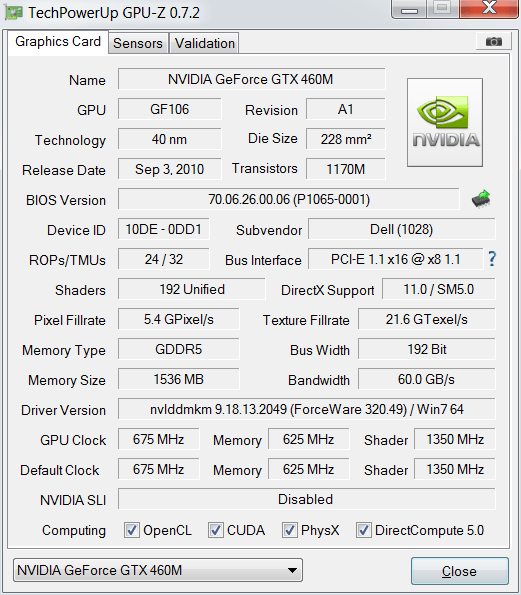Click the Transistors field 1170M

click(345, 169)
